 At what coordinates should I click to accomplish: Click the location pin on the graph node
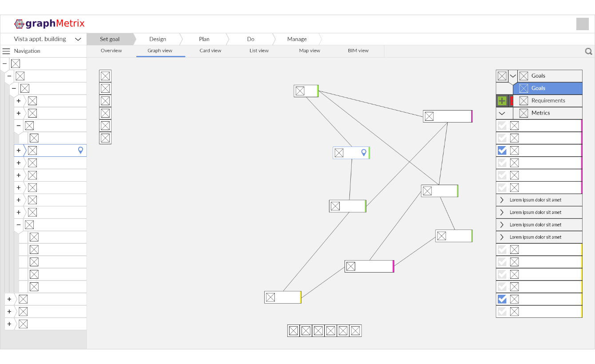pos(364,153)
